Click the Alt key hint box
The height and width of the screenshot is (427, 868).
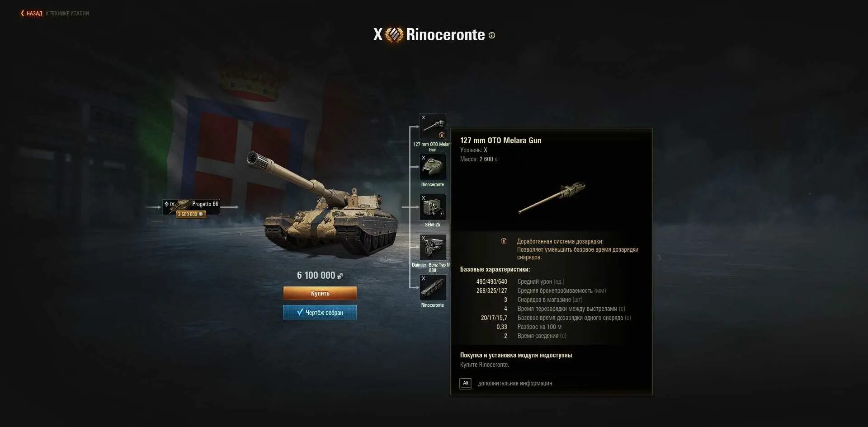click(466, 383)
